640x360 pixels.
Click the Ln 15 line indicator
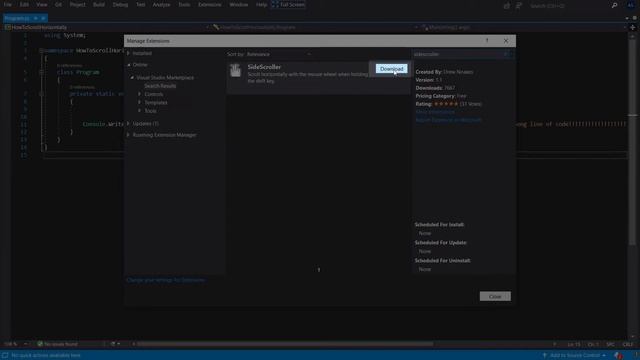coord(573,344)
